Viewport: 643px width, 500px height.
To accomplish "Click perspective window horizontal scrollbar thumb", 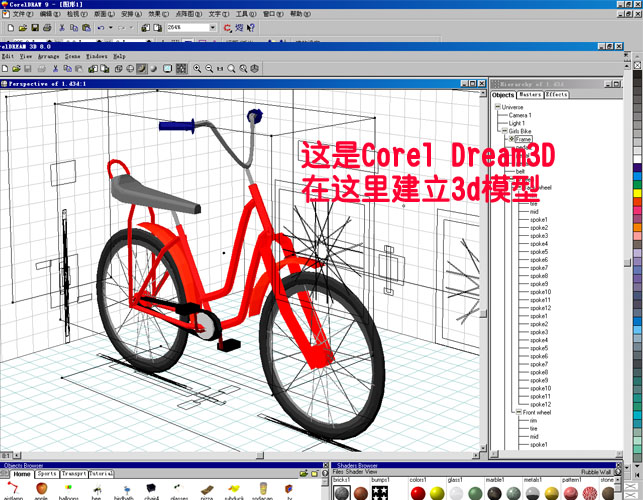I will point(260,455).
